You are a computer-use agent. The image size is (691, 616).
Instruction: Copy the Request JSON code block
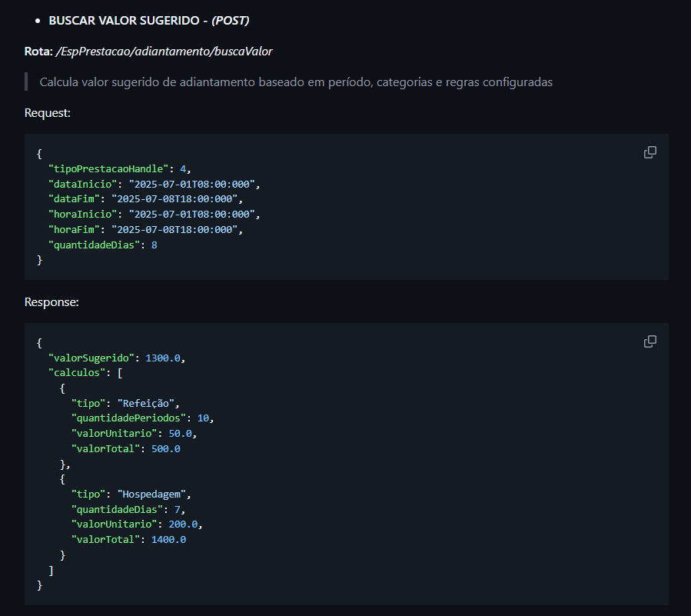coord(650,152)
